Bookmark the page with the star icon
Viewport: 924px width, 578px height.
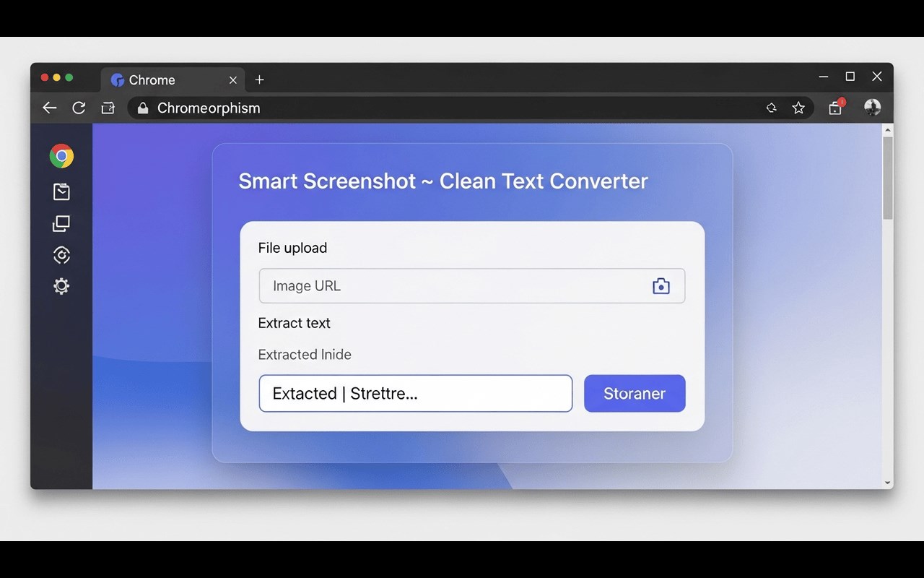798,108
